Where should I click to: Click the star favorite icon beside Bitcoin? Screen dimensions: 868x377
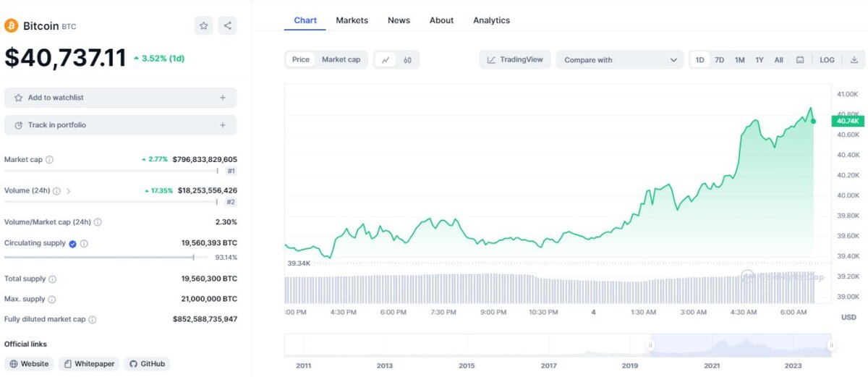click(x=204, y=26)
